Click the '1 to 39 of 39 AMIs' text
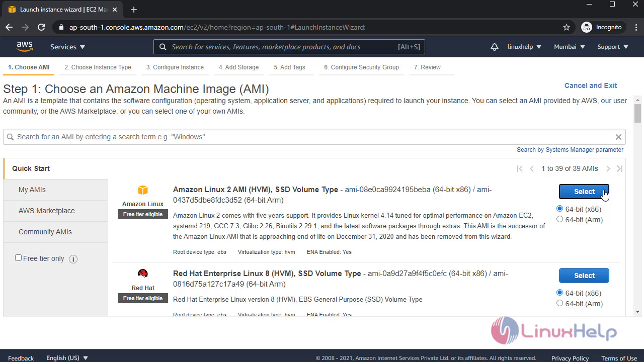The height and width of the screenshot is (362, 644). 570,168
